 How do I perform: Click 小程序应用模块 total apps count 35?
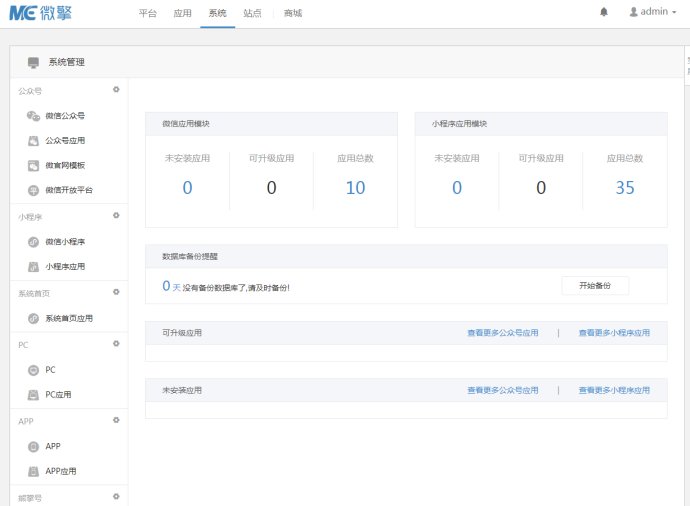[625, 188]
